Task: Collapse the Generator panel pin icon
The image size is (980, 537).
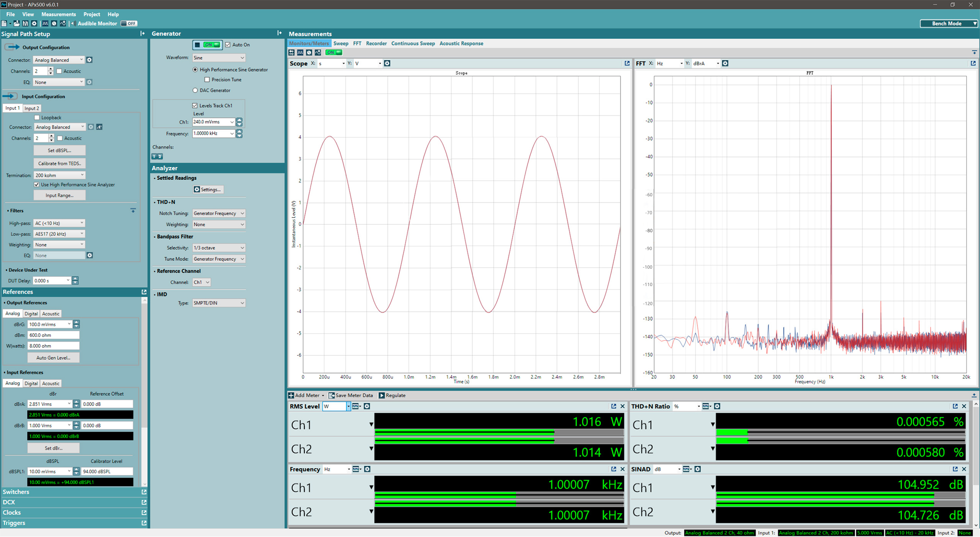Action: pyautogui.click(x=280, y=33)
